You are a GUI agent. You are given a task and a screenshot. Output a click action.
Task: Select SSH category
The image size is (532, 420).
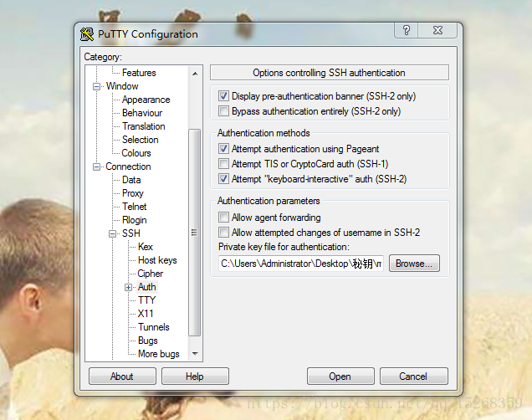point(131,233)
